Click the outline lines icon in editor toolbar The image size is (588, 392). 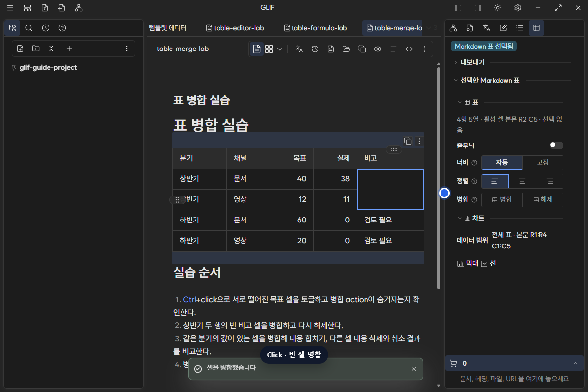click(x=393, y=49)
